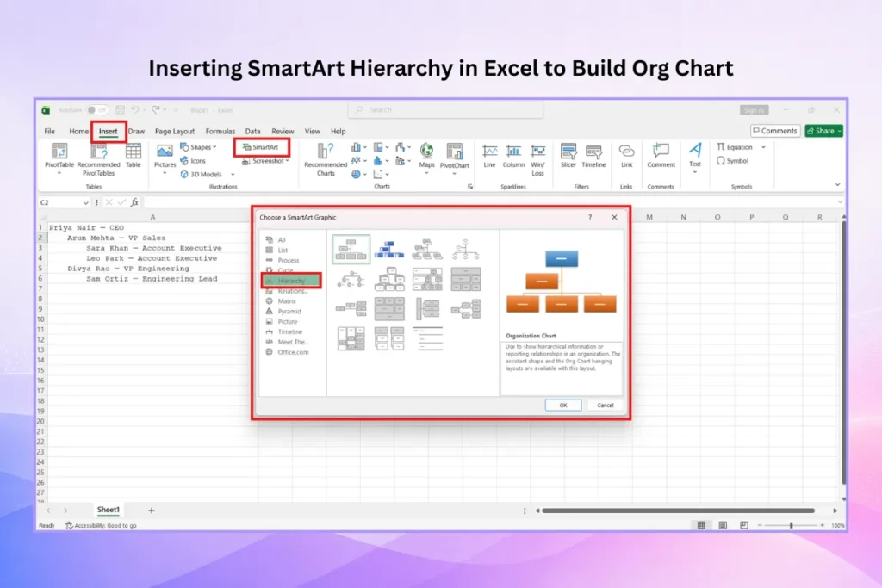Select the Office.com category
The image size is (882, 588).
coord(288,352)
